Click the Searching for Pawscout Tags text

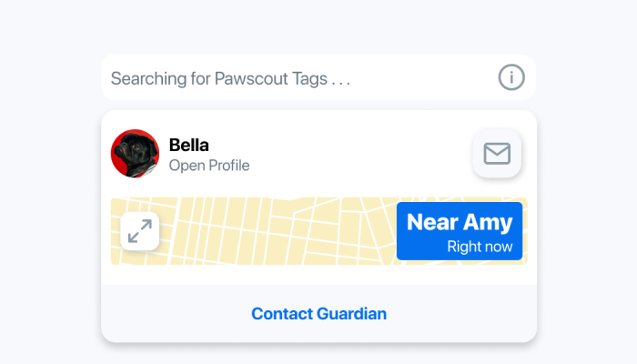[230, 78]
